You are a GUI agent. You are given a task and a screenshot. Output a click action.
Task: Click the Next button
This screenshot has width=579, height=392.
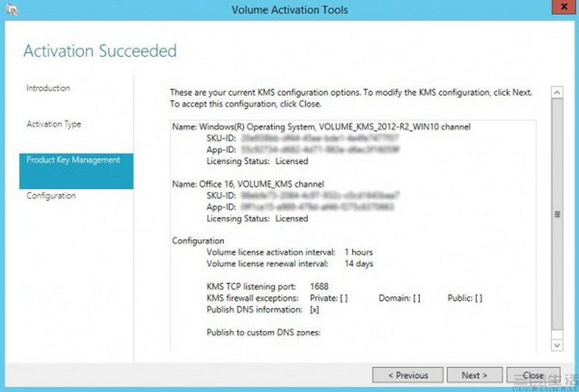tap(475, 375)
